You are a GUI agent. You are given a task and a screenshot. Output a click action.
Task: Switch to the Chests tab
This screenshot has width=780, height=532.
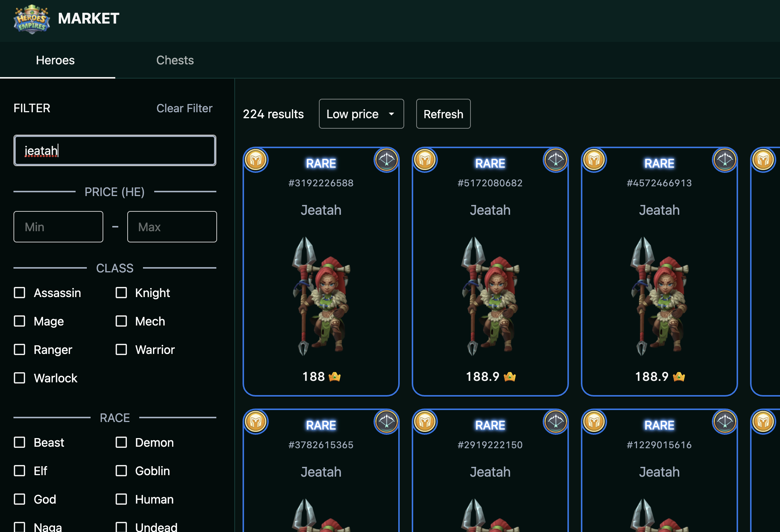(175, 60)
